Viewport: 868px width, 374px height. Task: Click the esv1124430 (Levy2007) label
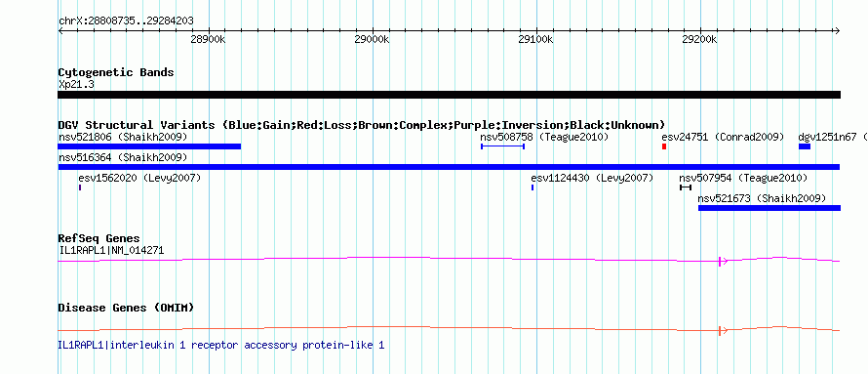pos(592,179)
